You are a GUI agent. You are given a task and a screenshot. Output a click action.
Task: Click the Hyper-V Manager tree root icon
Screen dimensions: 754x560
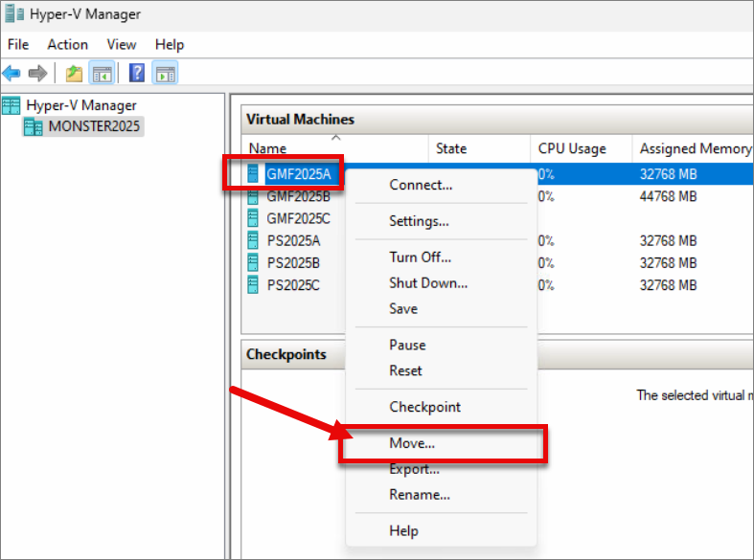[11, 105]
